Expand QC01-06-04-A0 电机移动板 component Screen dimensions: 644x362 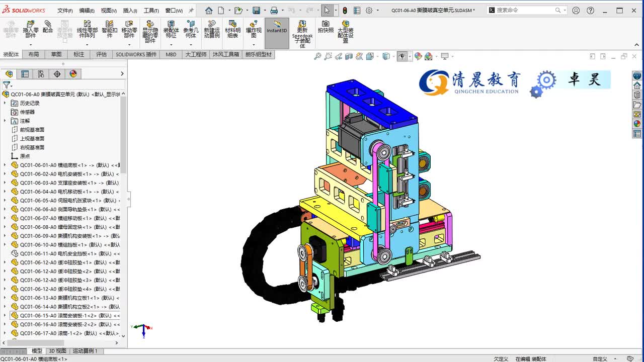click(5, 192)
